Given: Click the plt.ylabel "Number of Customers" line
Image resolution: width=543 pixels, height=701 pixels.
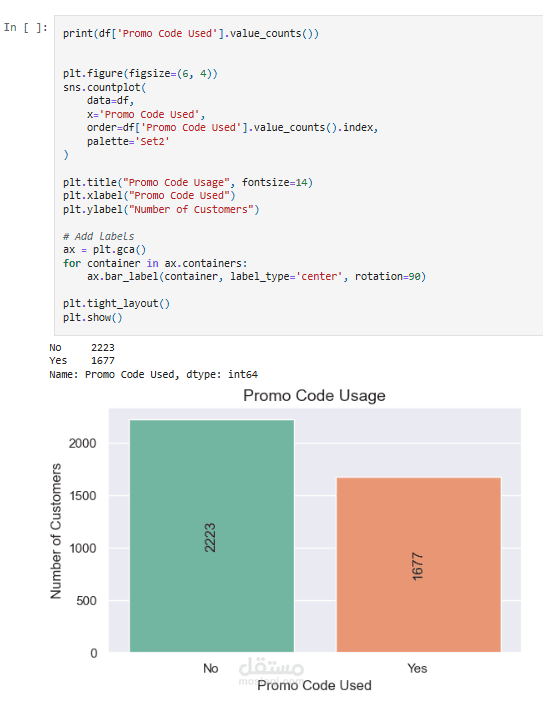Looking at the screenshot, I should [161, 209].
